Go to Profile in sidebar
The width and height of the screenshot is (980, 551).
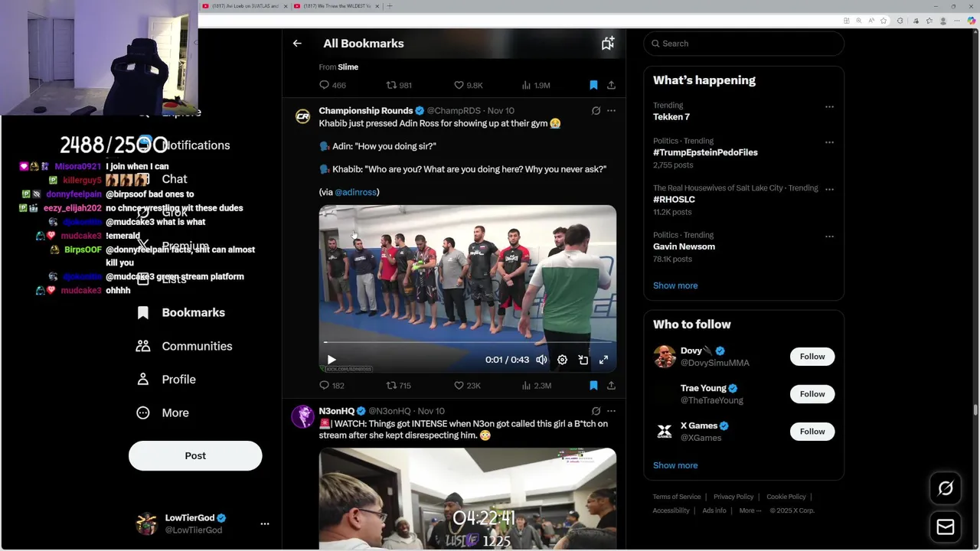coord(166,380)
